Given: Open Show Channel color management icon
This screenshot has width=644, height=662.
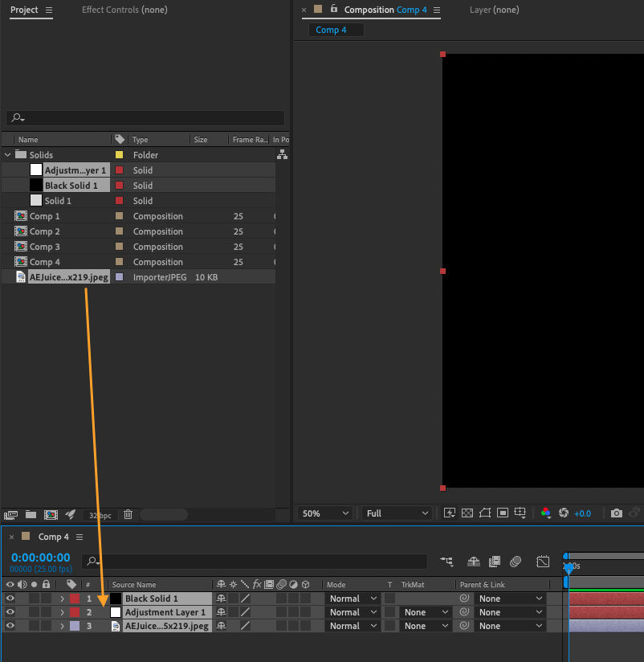Looking at the screenshot, I should pyautogui.click(x=545, y=513).
